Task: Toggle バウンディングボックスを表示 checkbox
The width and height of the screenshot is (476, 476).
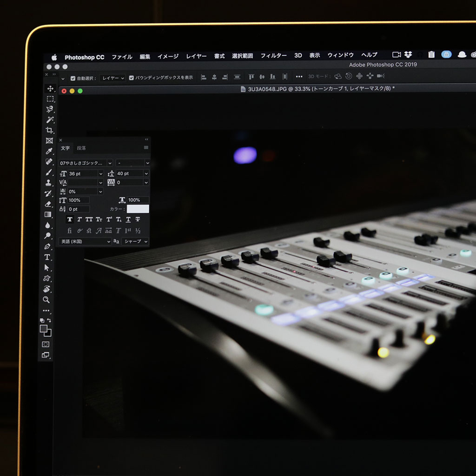Action: [x=132, y=78]
